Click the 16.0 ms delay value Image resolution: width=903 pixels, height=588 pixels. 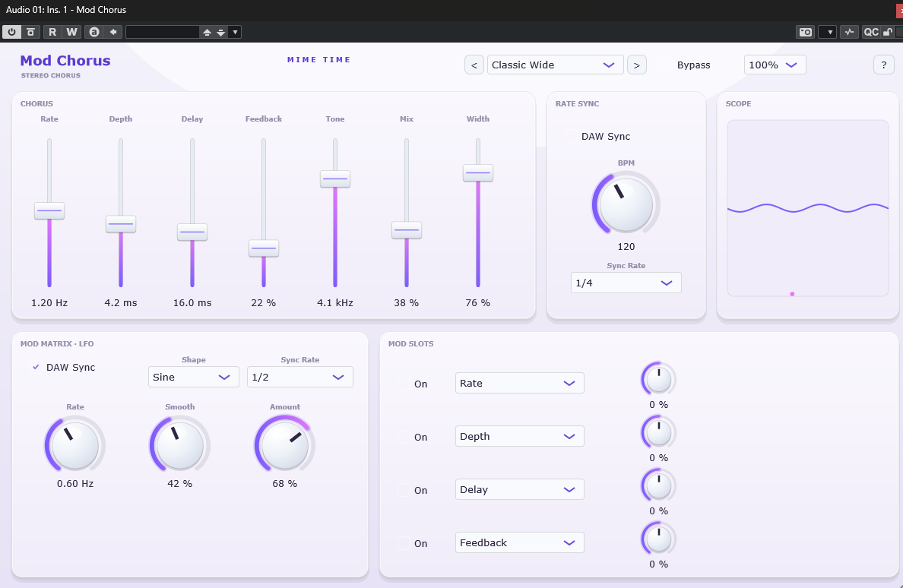pos(192,302)
